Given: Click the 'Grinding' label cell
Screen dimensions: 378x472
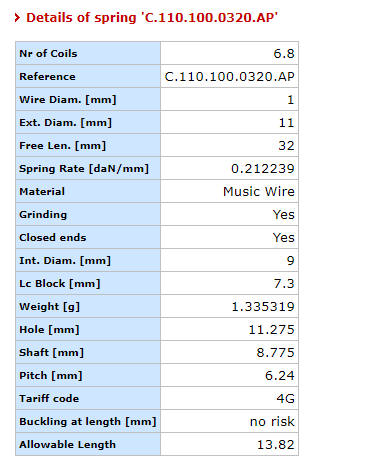Looking at the screenshot, I should [88, 214].
